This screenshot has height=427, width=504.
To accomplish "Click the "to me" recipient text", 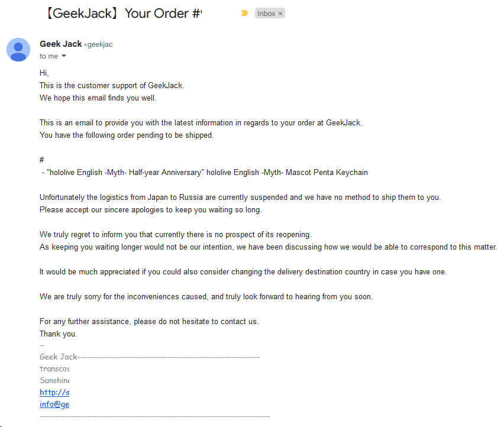I will click(49, 56).
